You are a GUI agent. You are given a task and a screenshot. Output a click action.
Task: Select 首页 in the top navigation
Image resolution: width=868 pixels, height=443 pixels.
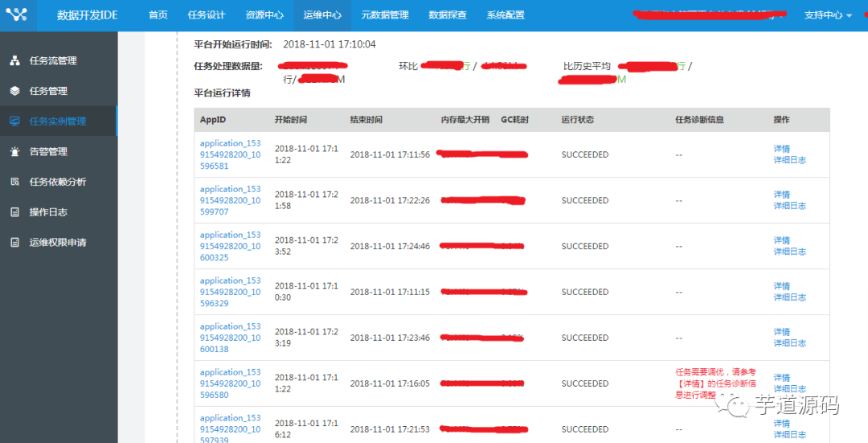coord(158,15)
